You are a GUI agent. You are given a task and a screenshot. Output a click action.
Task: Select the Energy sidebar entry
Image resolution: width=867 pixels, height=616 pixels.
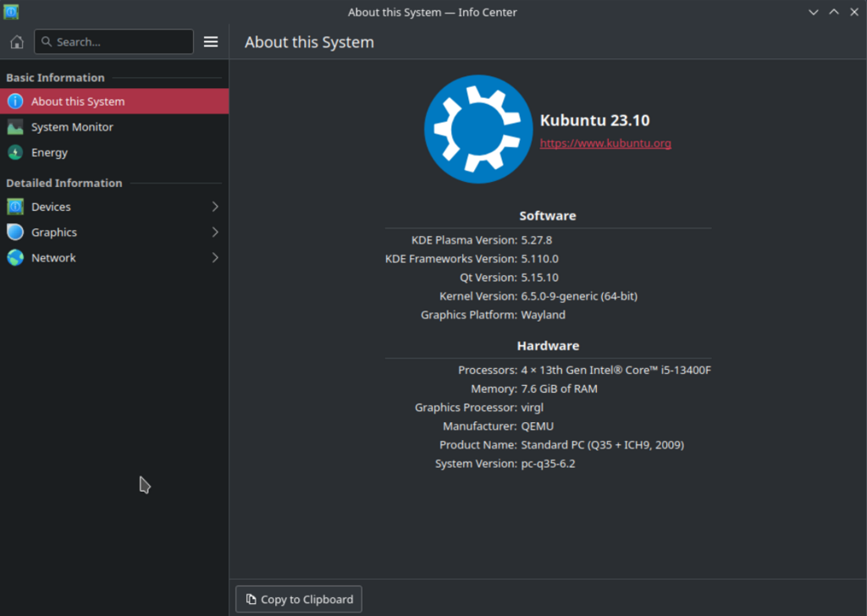click(49, 152)
